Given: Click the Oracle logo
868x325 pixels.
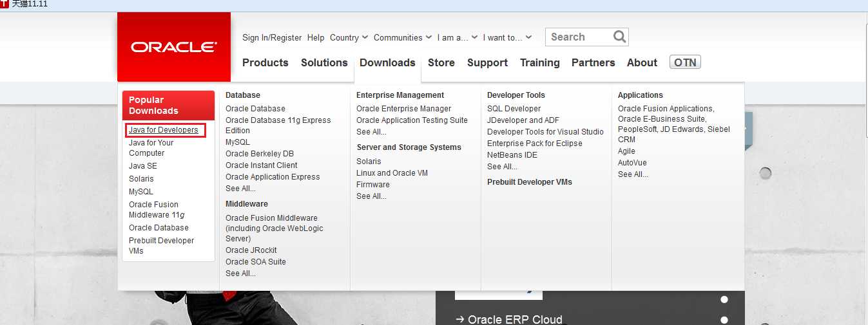Looking at the screenshot, I should (x=174, y=47).
